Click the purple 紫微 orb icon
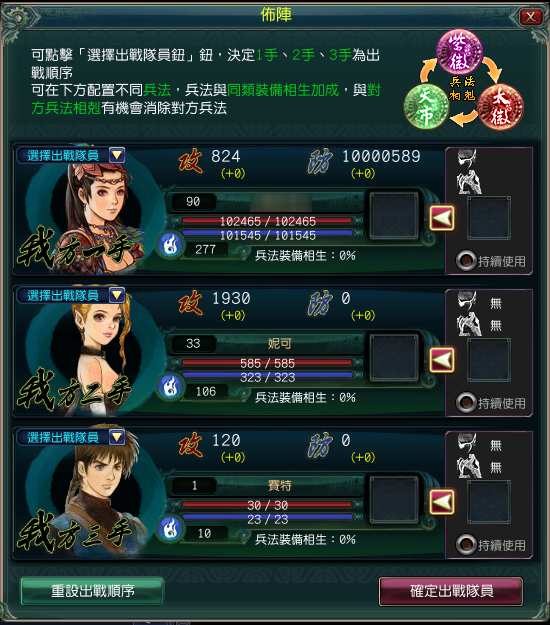The image size is (550, 625). click(x=459, y=52)
